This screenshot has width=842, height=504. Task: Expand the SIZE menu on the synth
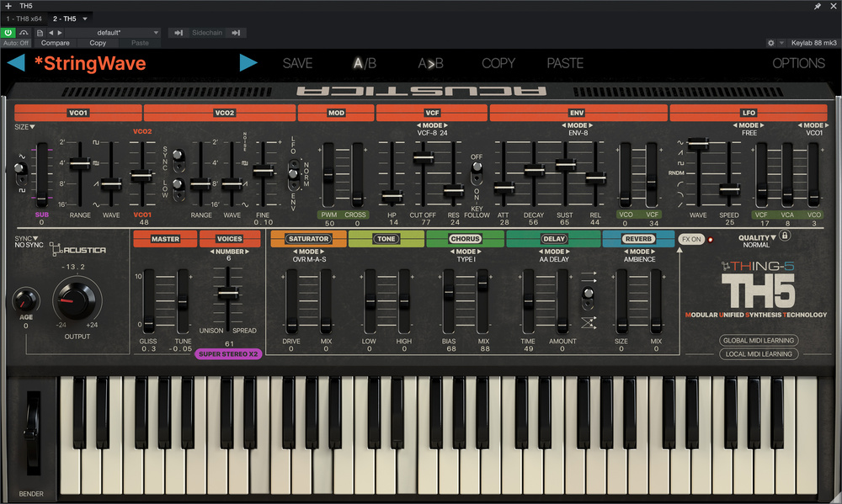coord(24,127)
